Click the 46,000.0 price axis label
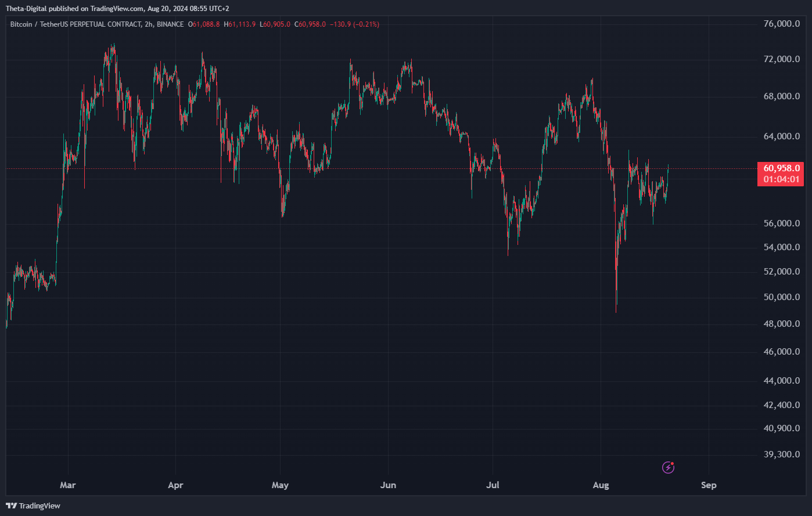This screenshot has height=516, width=812. [x=781, y=352]
